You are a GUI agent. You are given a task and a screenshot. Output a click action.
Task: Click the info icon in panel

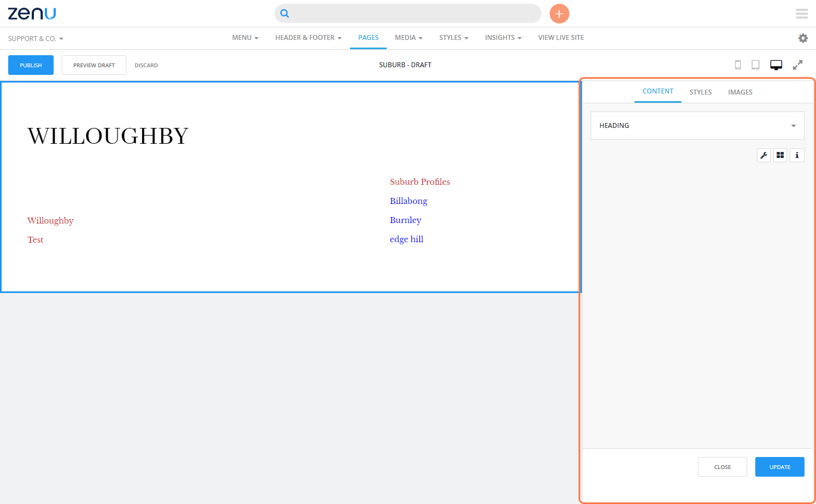797,155
